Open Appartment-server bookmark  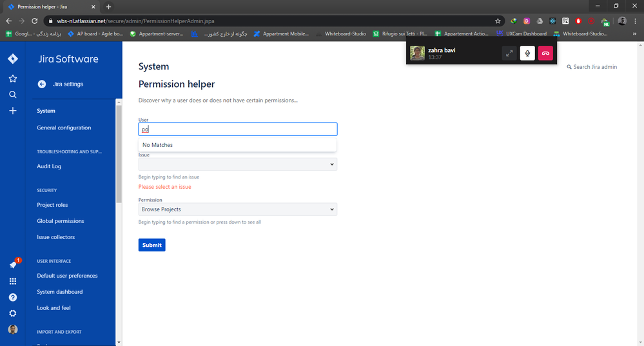(x=157, y=34)
